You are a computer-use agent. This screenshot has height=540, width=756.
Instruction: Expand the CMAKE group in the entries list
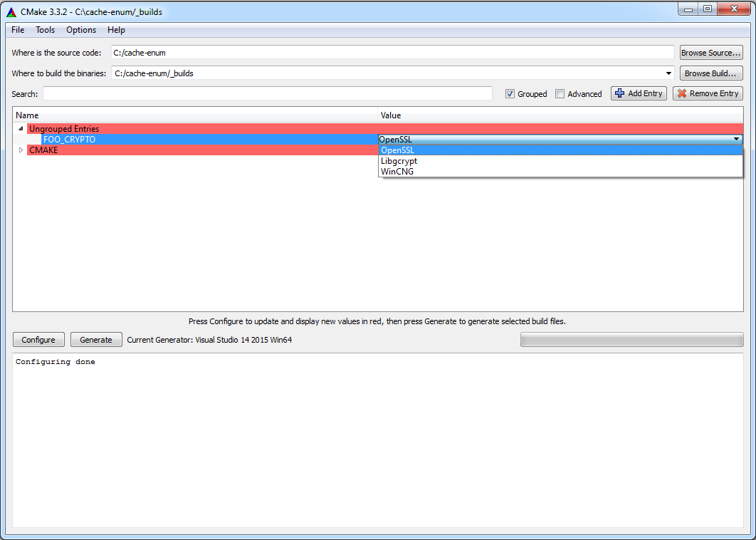click(21, 150)
